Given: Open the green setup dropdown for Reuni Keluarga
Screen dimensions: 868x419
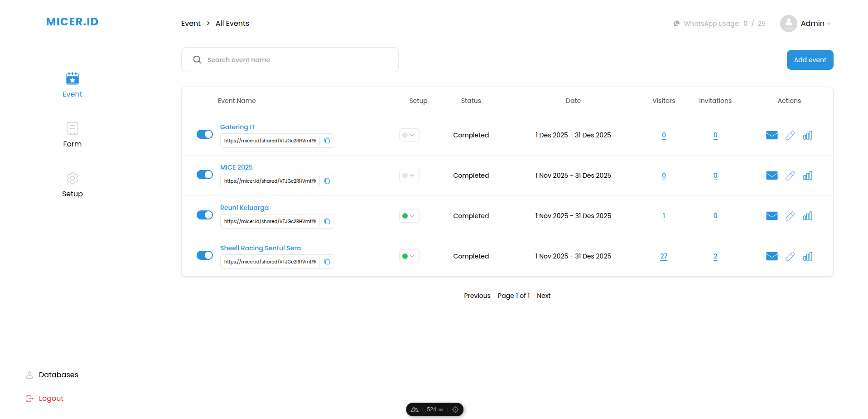Looking at the screenshot, I should coord(409,216).
